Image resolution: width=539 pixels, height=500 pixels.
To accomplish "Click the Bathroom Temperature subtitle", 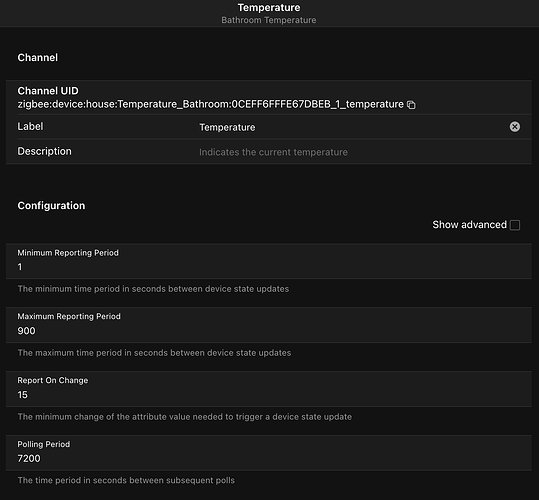I will pos(269,20).
